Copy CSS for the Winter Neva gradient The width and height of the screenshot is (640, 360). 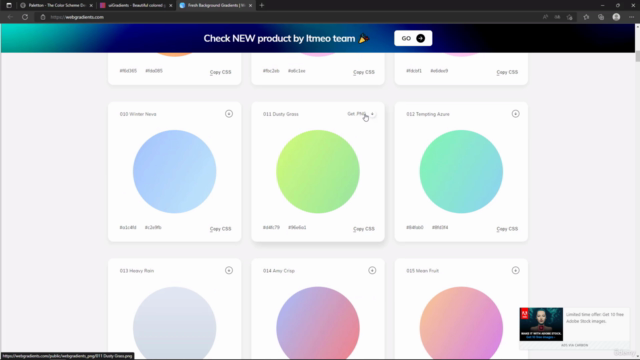[220, 229]
